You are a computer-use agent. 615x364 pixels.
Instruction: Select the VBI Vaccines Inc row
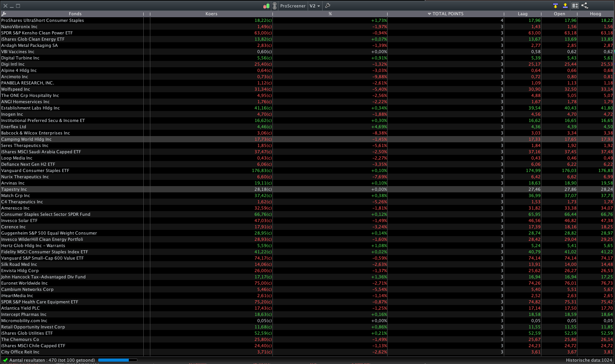(307, 52)
